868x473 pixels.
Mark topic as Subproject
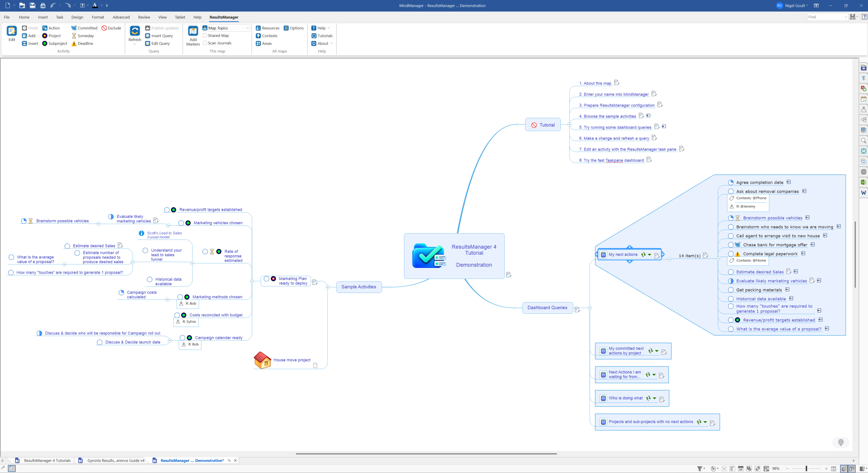pos(55,44)
